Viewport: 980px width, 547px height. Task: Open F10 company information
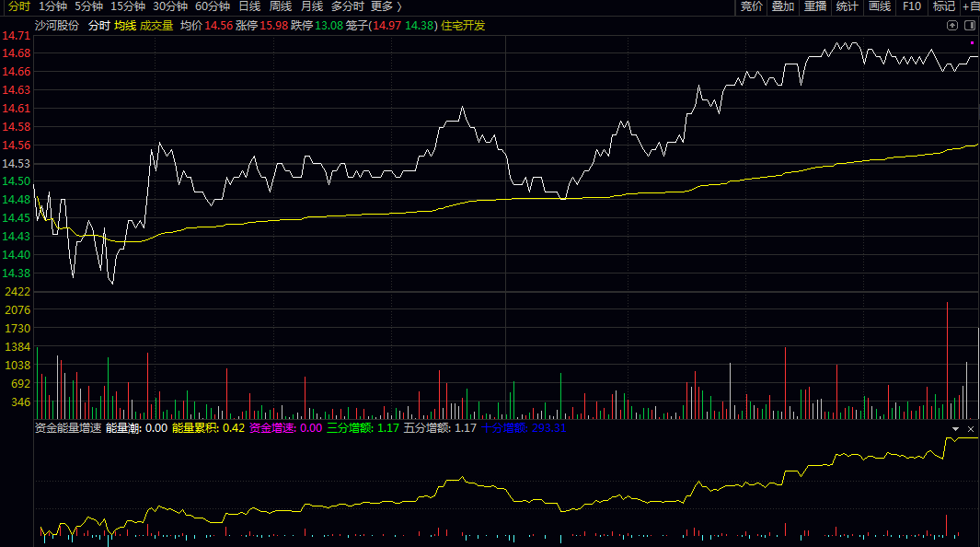coord(911,6)
